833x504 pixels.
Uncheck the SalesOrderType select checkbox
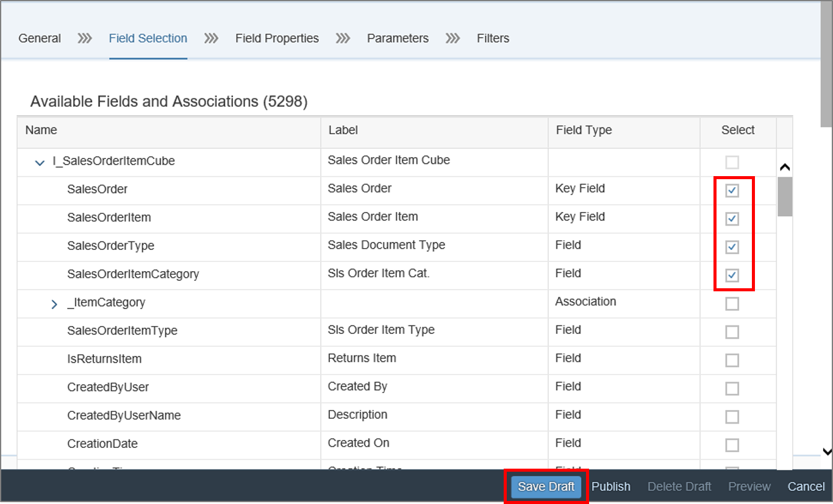coord(732,247)
